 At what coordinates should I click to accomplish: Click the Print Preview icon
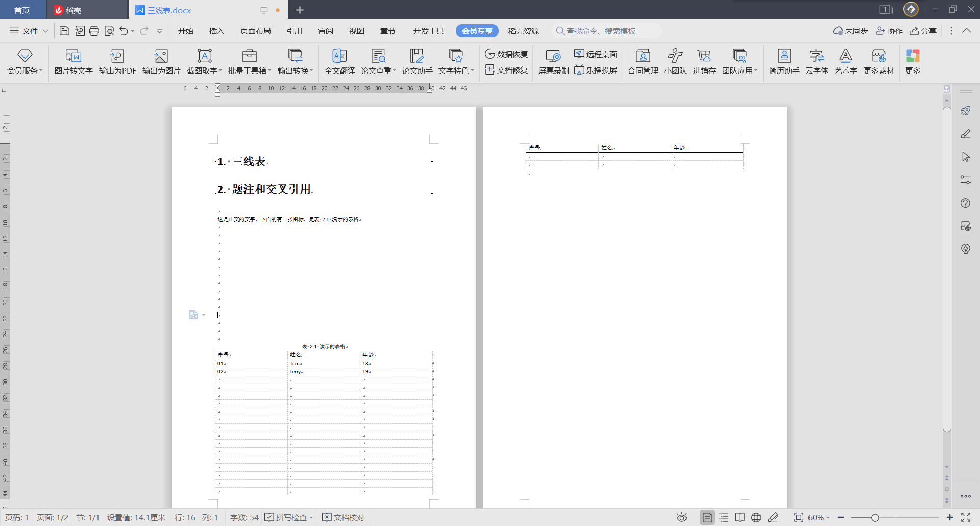(x=109, y=31)
